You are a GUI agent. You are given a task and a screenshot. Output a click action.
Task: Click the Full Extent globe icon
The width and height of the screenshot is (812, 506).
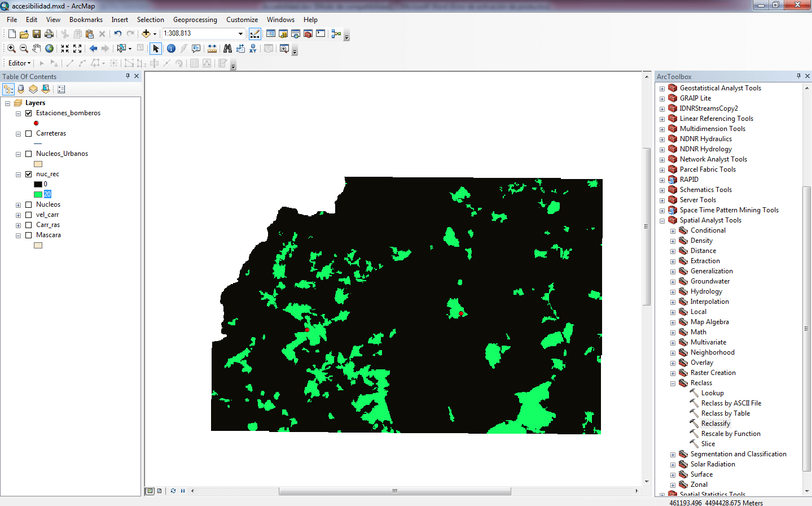(50, 49)
